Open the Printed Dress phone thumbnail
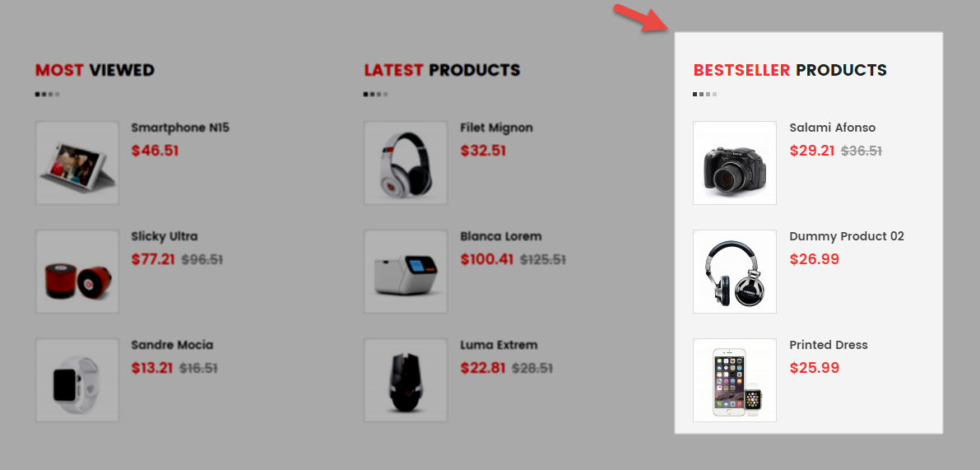The width and height of the screenshot is (980, 470). click(x=734, y=380)
